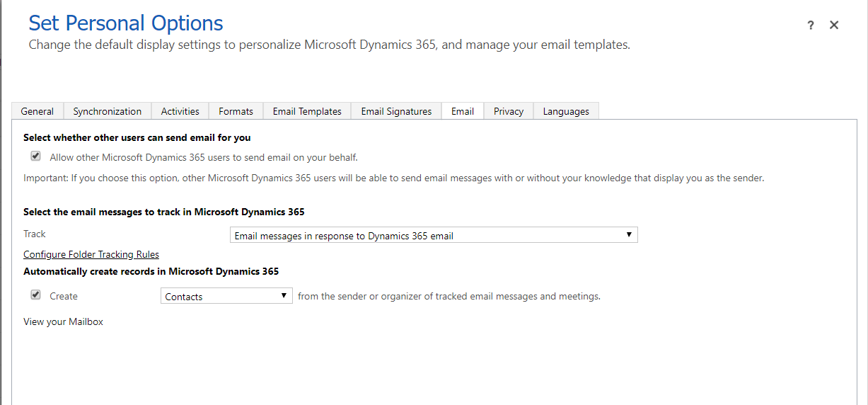Viewport: 868px width, 405px height.
Task: Click the Important notice text
Action: 394,178
